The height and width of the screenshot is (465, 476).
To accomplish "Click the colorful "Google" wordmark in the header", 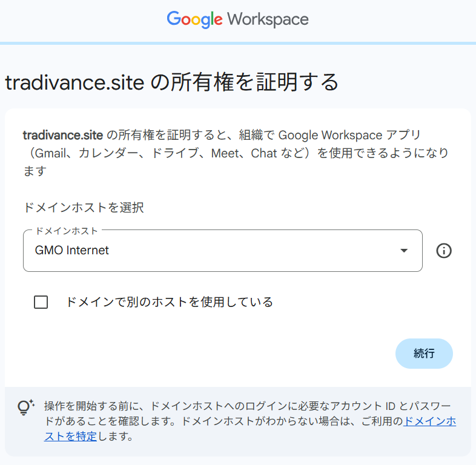I will click(194, 19).
